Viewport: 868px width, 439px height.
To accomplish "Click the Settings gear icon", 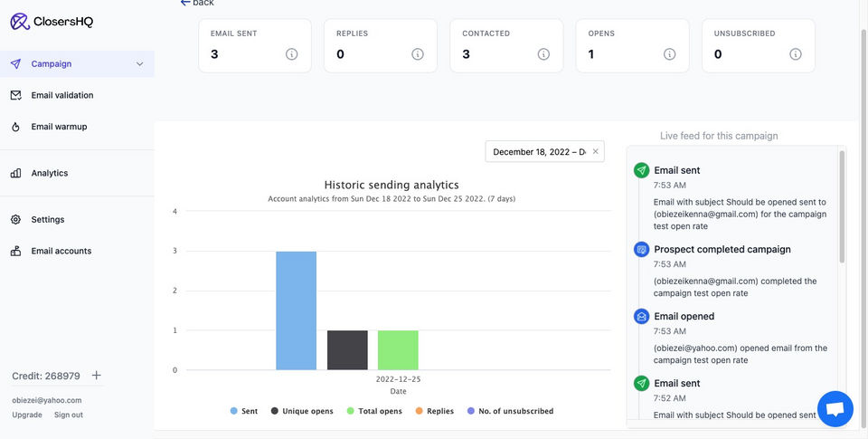I will pyautogui.click(x=15, y=219).
